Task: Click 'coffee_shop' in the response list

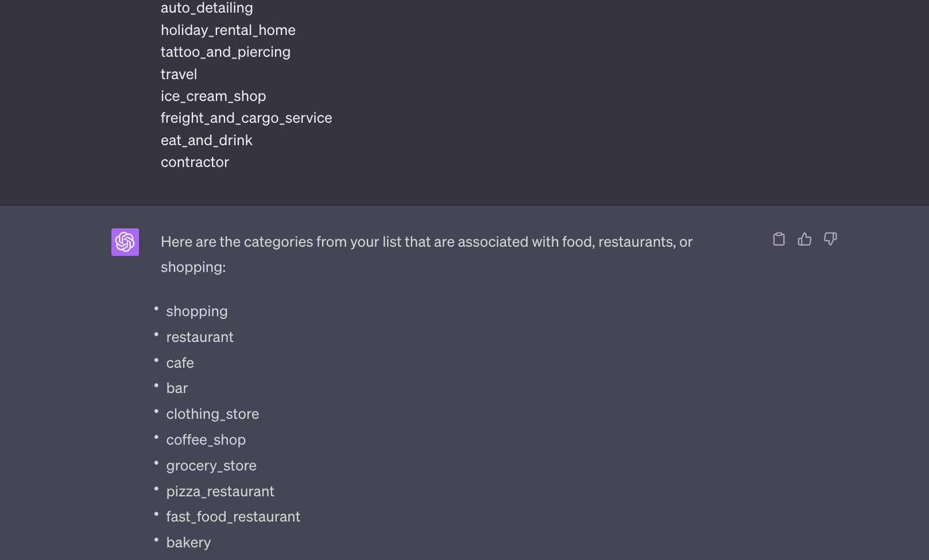Action: tap(206, 440)
